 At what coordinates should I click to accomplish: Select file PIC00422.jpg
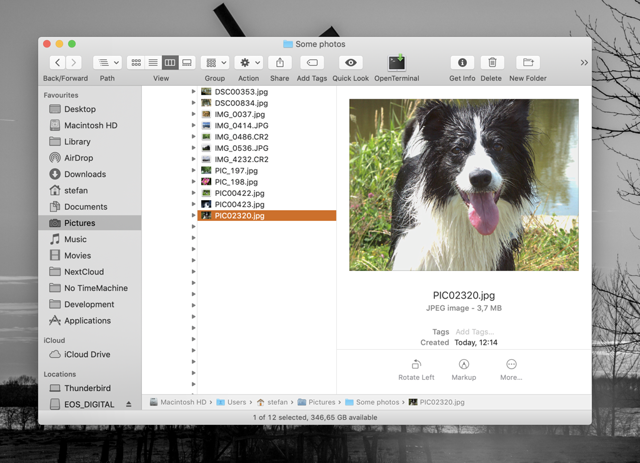coord(267,193)
